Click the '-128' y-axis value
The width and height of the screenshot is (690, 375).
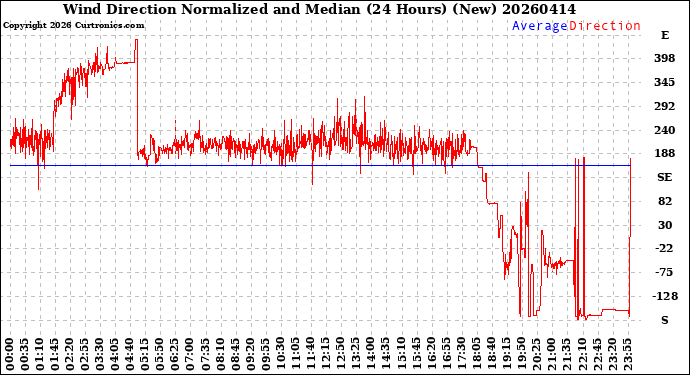(664, 297)
